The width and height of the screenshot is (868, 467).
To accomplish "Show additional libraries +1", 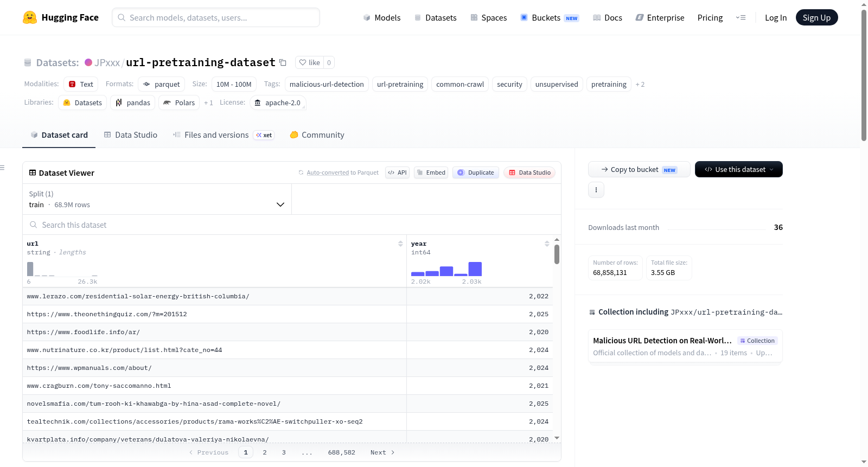I will point(208,103).
